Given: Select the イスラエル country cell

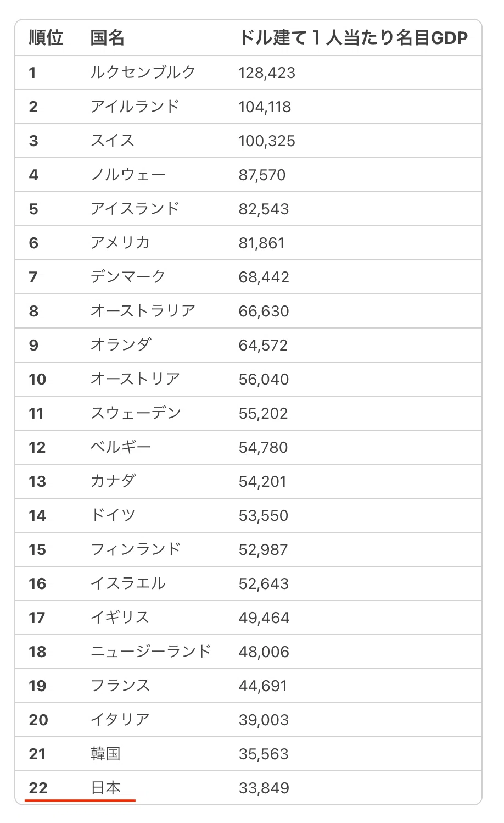Looking at the screenshot, I should coord(128,583).
